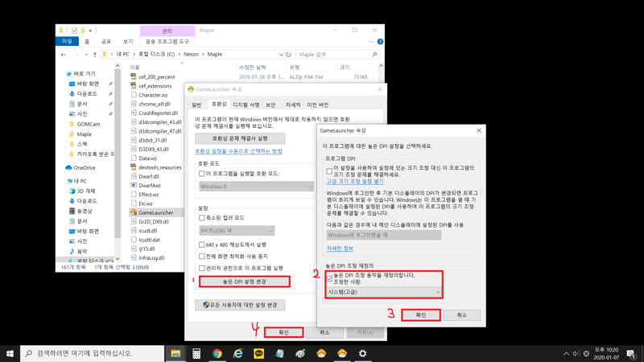Select the OneDrive item in the sidebar
The image size is (644, 362).
click(x=80, y=167)
